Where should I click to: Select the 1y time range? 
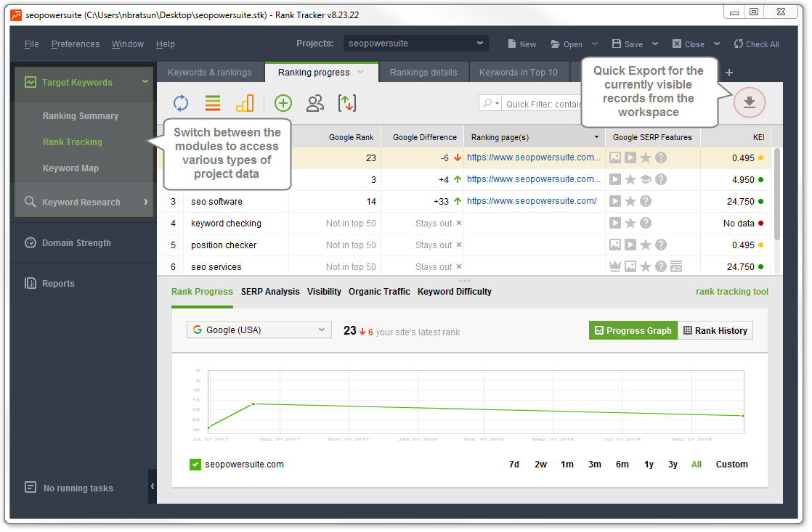coord(649,465)
